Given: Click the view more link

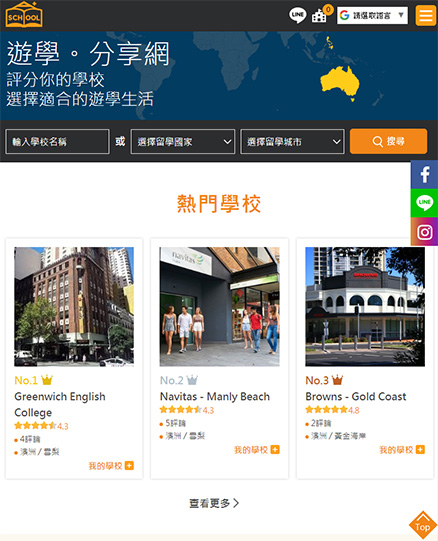Looking at the screenshot, I should [x=214, y=503].
